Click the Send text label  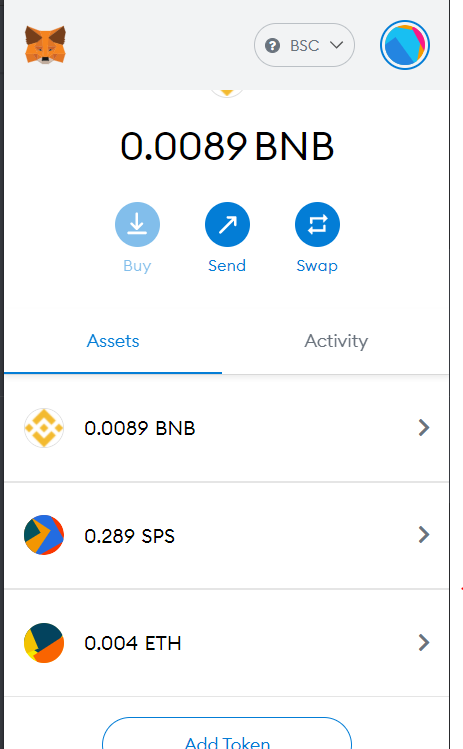pos(227,266)
